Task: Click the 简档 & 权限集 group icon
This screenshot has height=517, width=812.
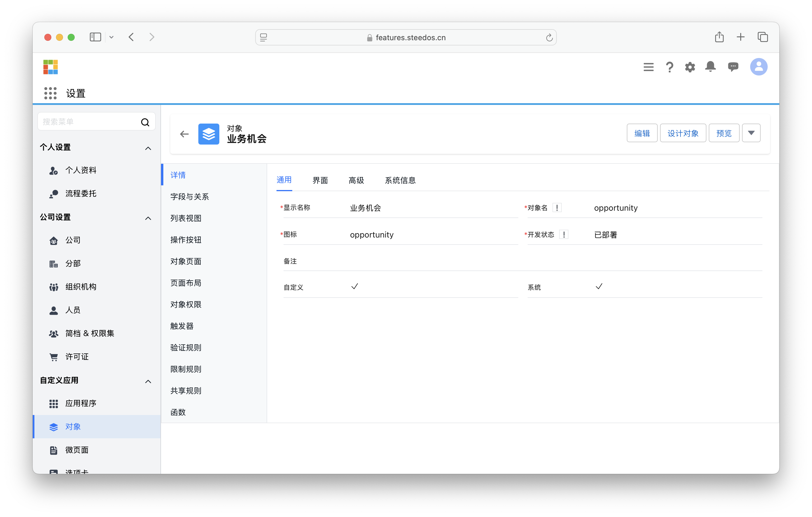Action: (54, 334)
